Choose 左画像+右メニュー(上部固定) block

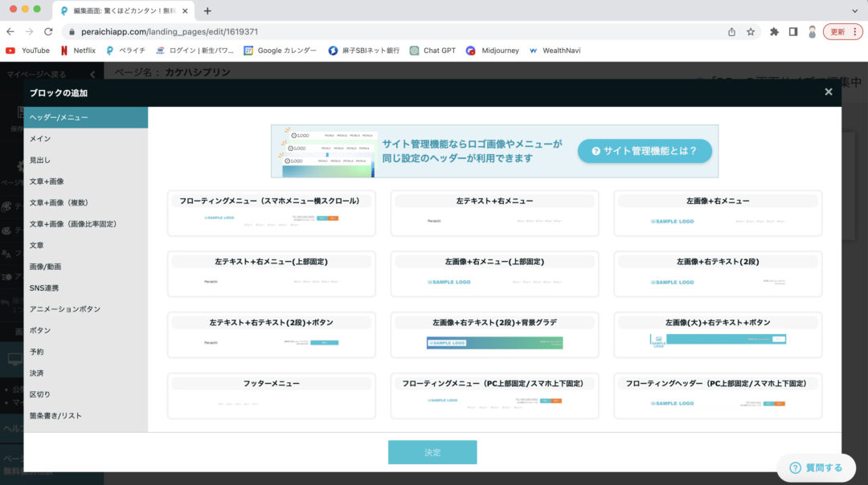(494, 275)
